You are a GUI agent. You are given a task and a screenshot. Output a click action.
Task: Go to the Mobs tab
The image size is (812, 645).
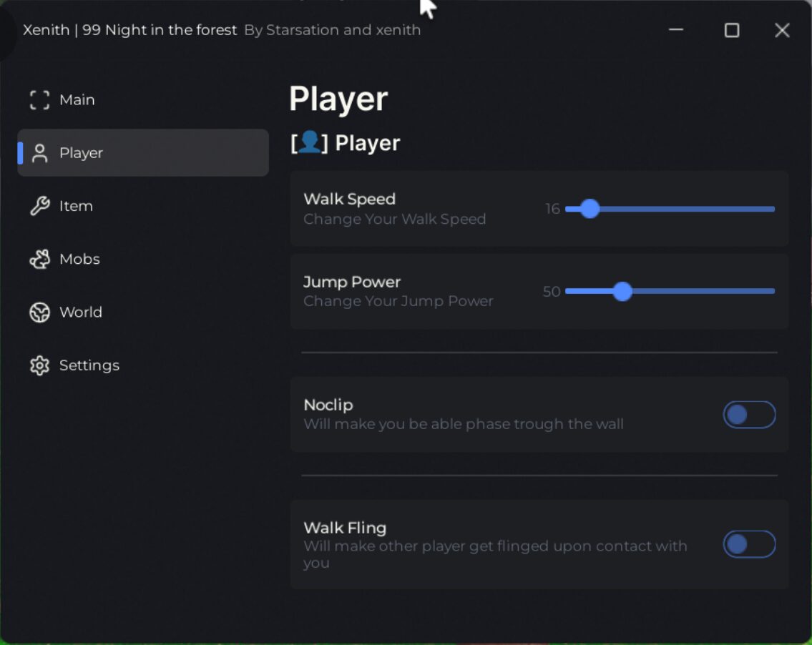click(x=79, y=259)
